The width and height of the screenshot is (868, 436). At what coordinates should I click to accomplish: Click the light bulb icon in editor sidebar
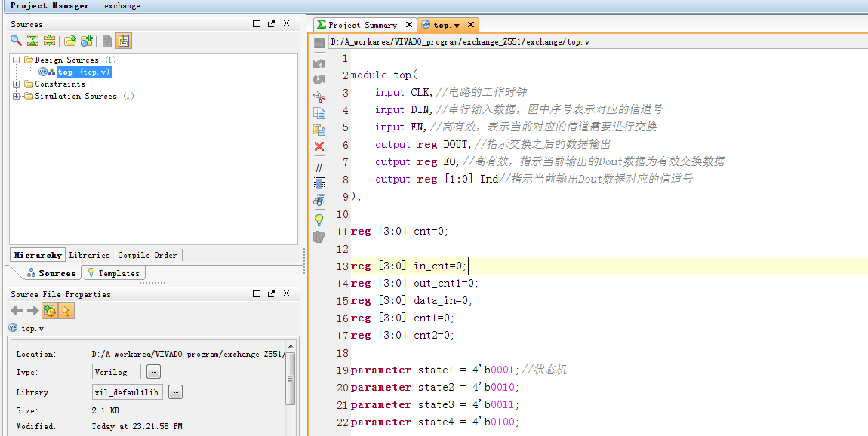pyautogui.click(x=319, y=220)
